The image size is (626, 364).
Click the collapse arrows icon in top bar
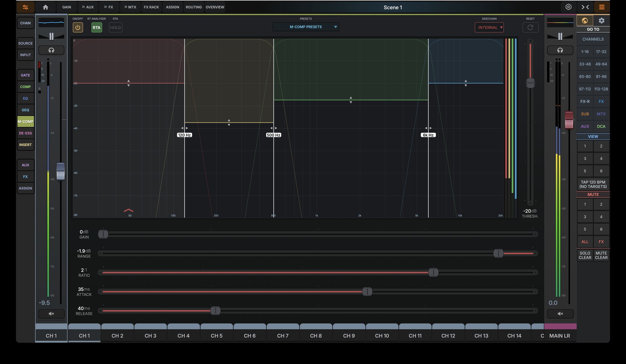585,7
